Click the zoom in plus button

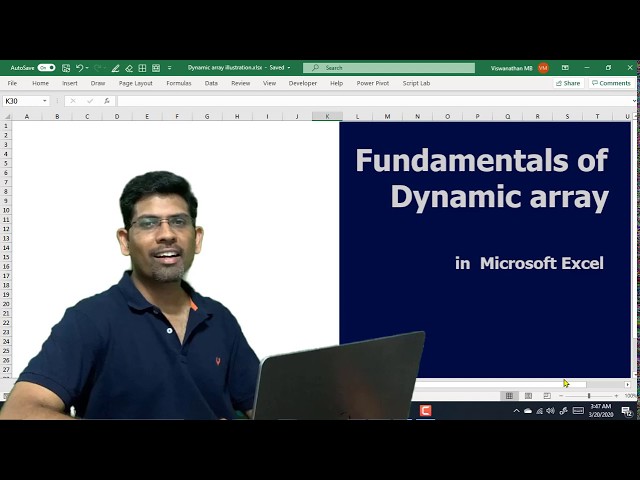point(616,396)
